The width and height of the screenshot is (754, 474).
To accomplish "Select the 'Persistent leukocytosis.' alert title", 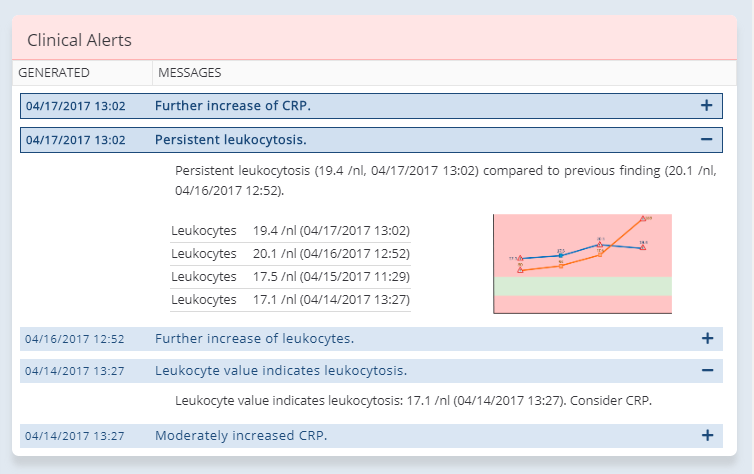I will pos(230,139).
